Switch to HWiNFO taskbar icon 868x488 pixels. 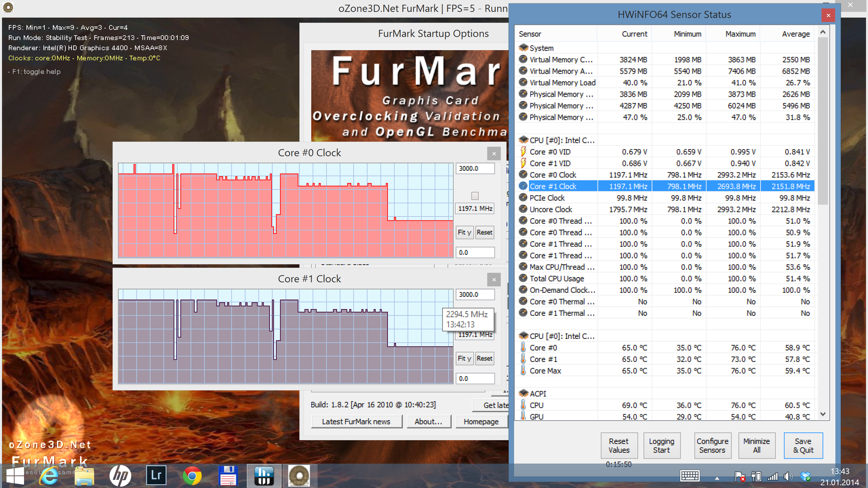pos(264,476)
